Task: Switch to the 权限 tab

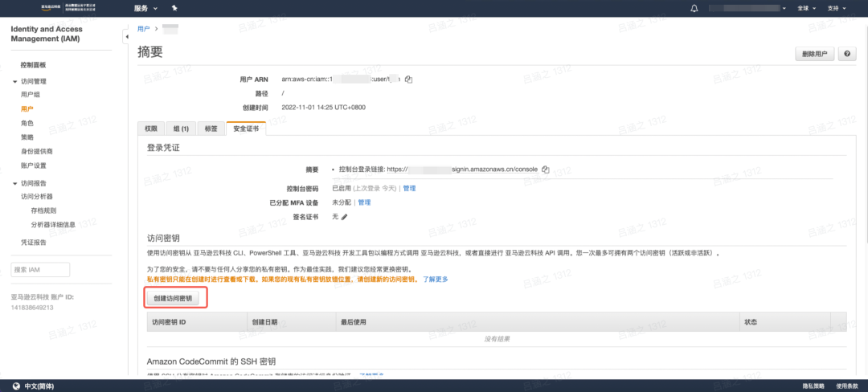Action: click(x=150, y=129)
